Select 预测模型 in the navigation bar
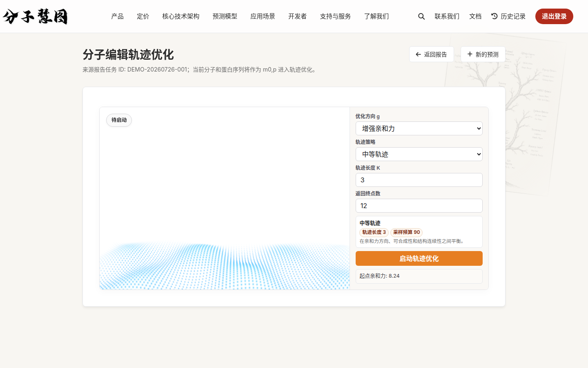 tap(225, 16)
